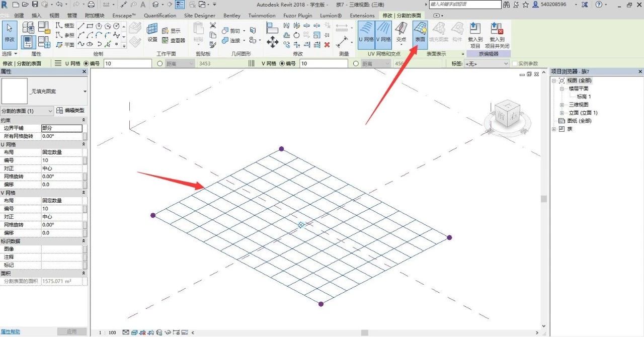Click the Print icon in quick access toolbar

pos(91,5)
